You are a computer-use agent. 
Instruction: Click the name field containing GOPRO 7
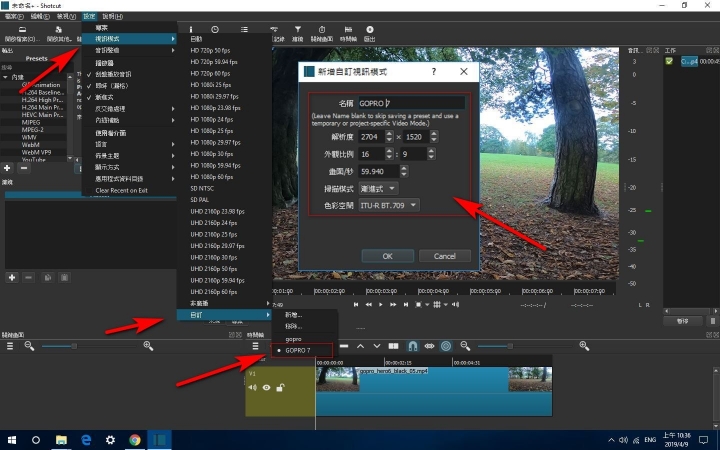pos(411,103)
